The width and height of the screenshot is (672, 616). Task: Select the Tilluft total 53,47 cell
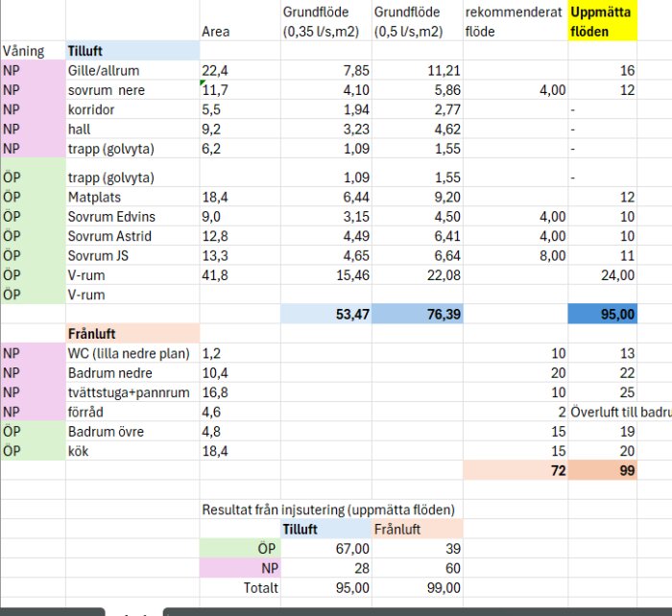pyautogui.click(x=326, y=314)
